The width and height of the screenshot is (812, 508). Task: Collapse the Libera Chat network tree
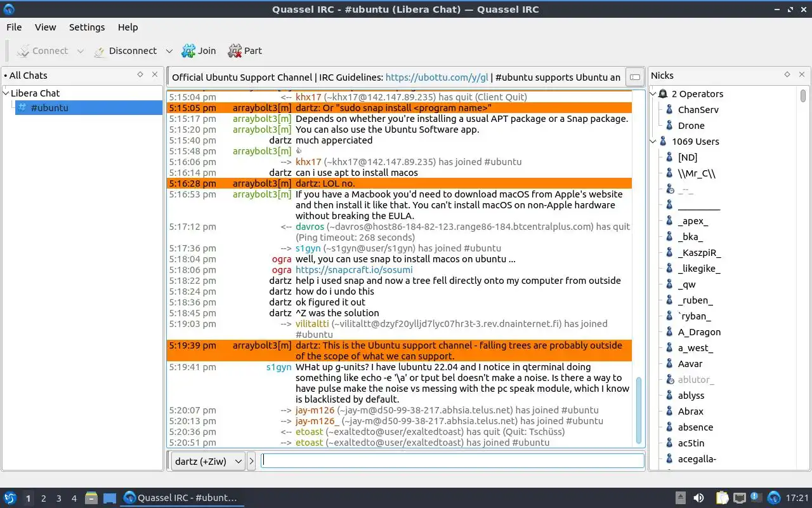point(6,93)
